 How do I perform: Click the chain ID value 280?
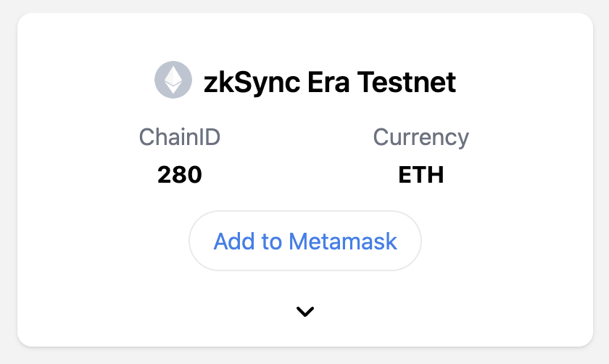pos(180,175)
